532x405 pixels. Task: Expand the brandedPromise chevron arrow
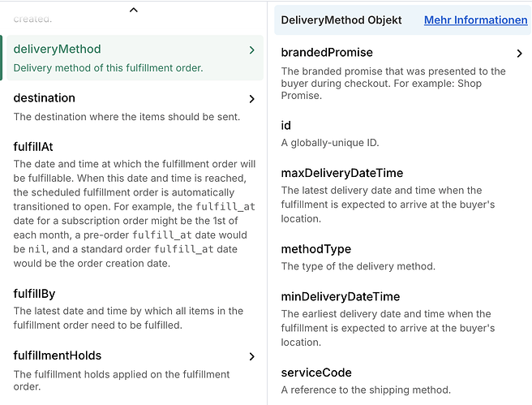coord(520,54)
